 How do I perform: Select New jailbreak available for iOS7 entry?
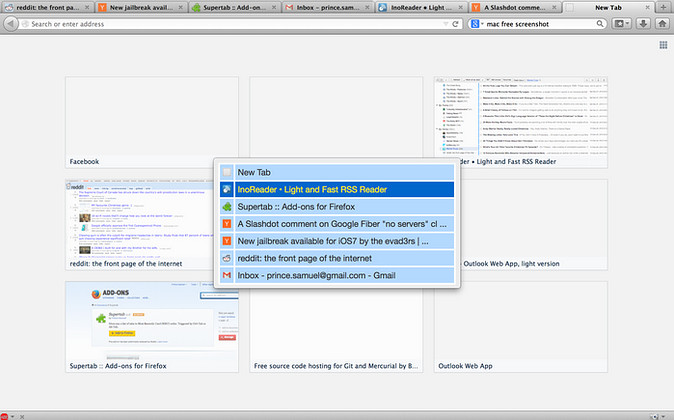click(337, 241)
